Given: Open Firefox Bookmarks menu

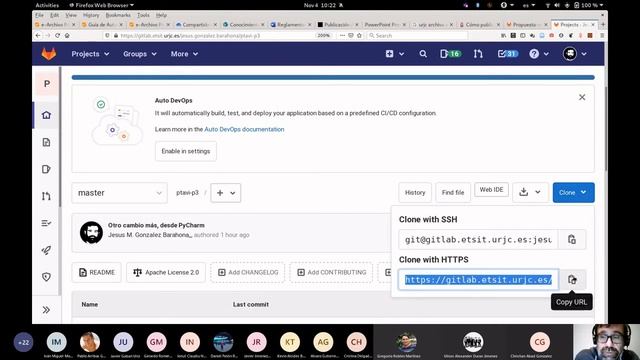Looking at the screenshot, I should point(118,15).
